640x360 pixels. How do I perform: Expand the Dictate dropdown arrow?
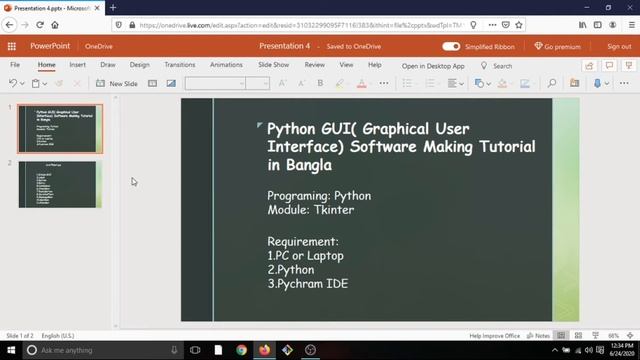(x=607, y=84)
